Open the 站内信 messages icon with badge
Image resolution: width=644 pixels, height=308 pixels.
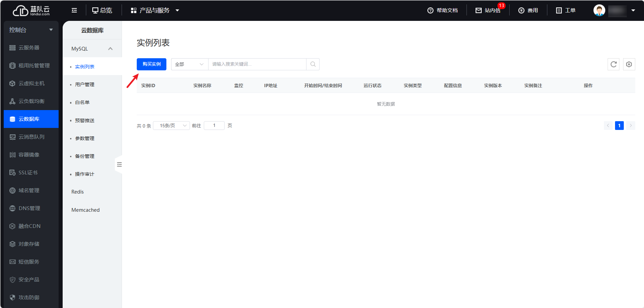pyautogui.click(x=489, y=10)
